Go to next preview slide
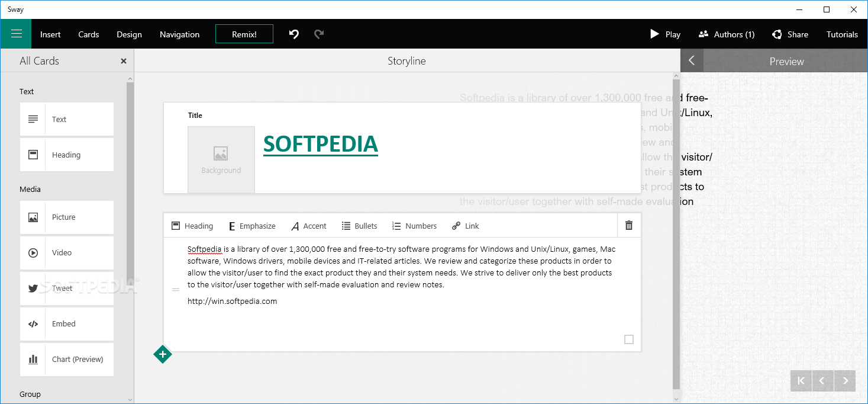This screenshot has width=868, height=404. 845,381
